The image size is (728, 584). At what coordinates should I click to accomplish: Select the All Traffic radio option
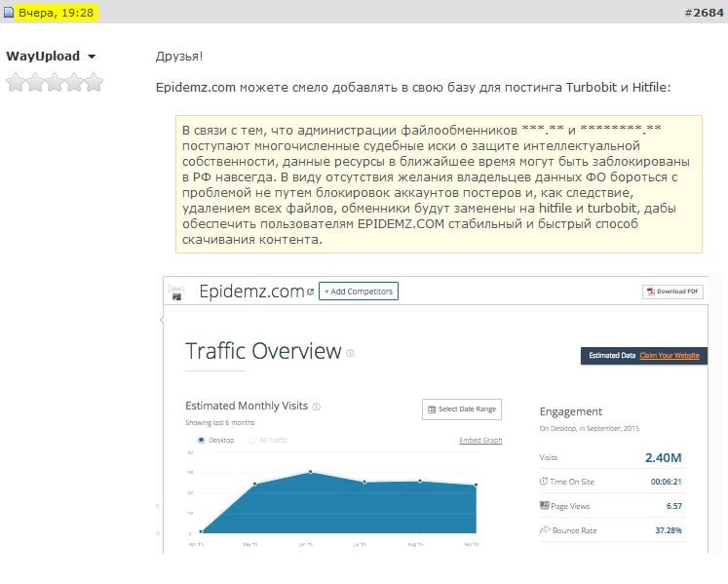tap(252, 440)
